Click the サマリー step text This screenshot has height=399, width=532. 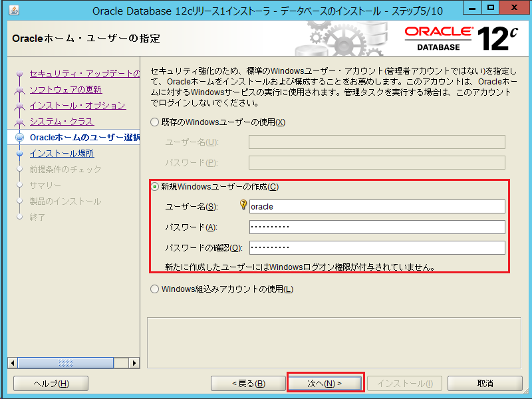[x=45, y=186]
